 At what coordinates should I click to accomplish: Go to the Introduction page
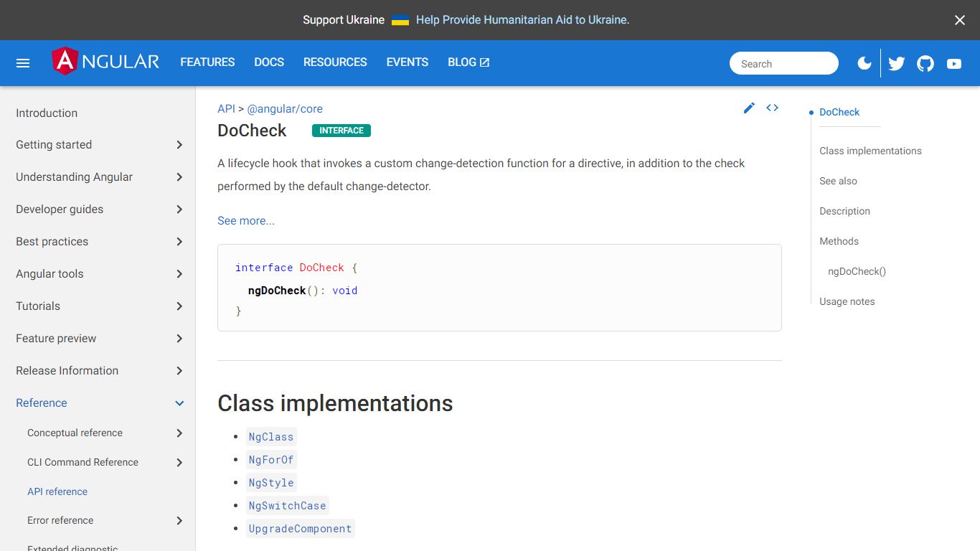pyautogui.click(x=98, y=113)
